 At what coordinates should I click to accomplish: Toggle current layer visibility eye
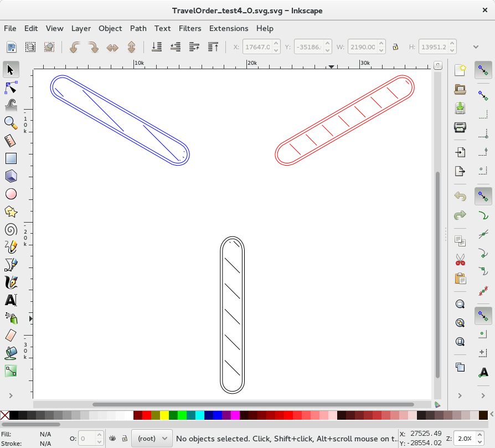(x=112, y=438)
